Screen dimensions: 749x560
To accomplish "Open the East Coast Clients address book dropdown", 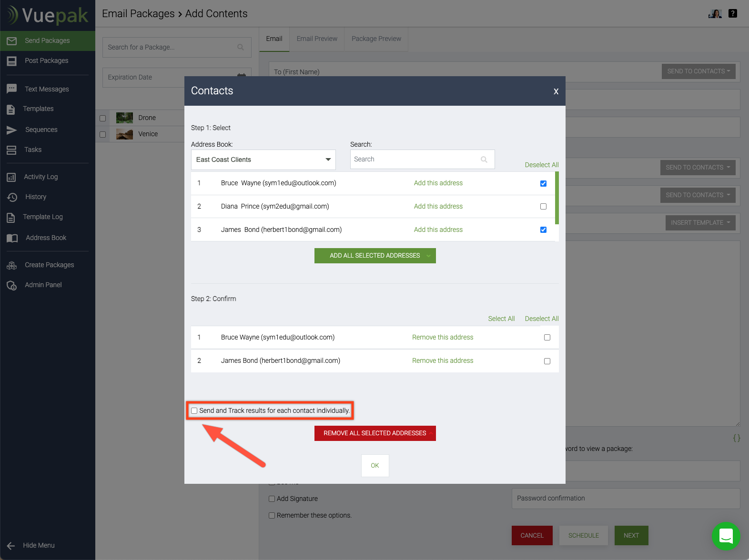I will pos(263,160).
